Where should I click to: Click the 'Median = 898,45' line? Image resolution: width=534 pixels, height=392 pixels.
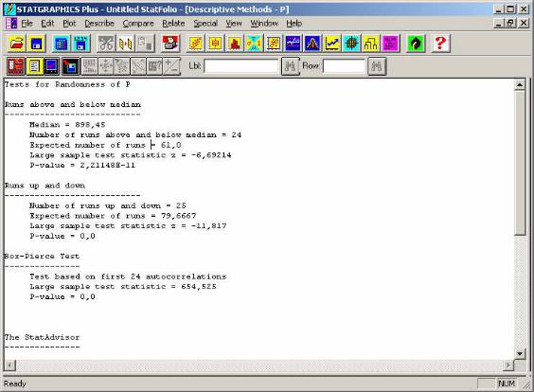click(x=67, y=125)
